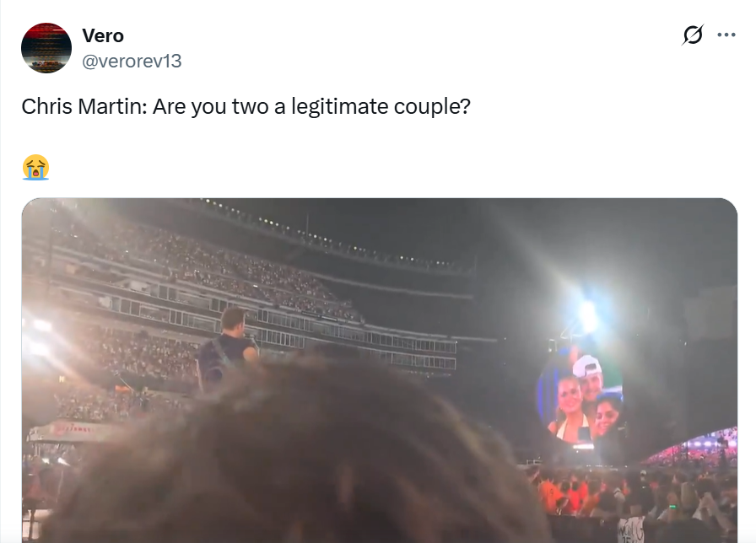Click the bright stadium spotlight in video

pyautogui.click(x=587, y=313)
